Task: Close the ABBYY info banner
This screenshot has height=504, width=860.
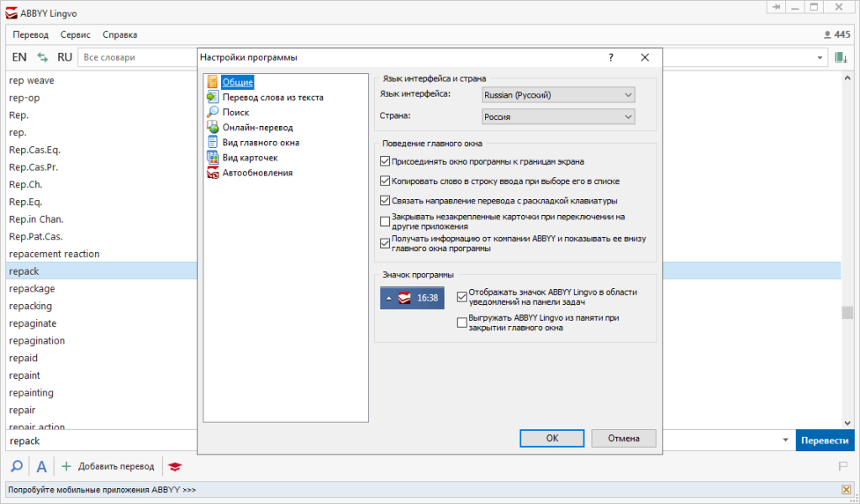Action: 846,490
